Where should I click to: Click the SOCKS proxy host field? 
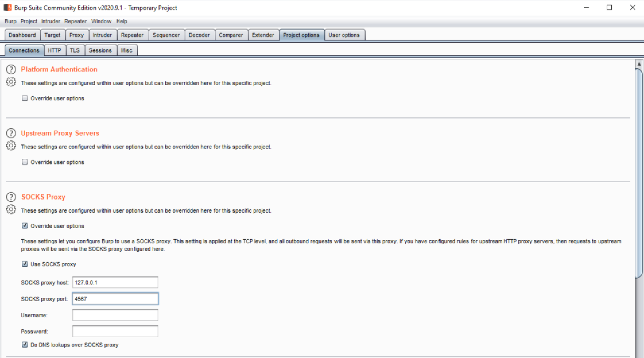[x=115, y=282]
